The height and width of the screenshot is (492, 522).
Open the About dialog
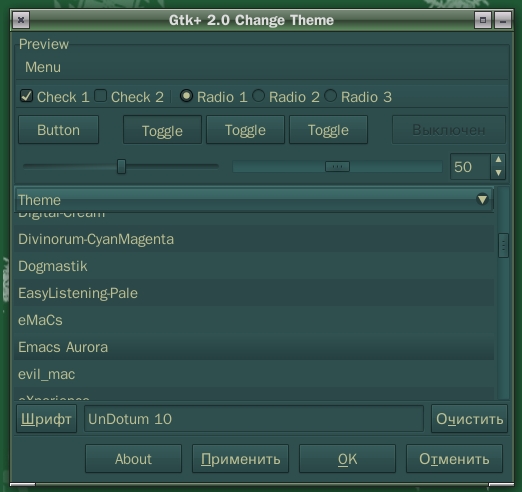click(x=133, y=459)
